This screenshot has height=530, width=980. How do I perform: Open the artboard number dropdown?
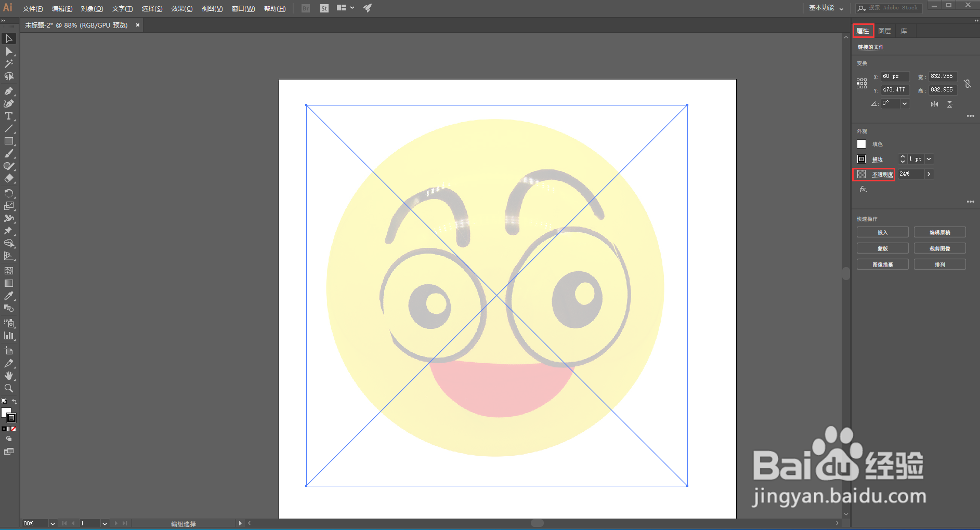(104, 524)
